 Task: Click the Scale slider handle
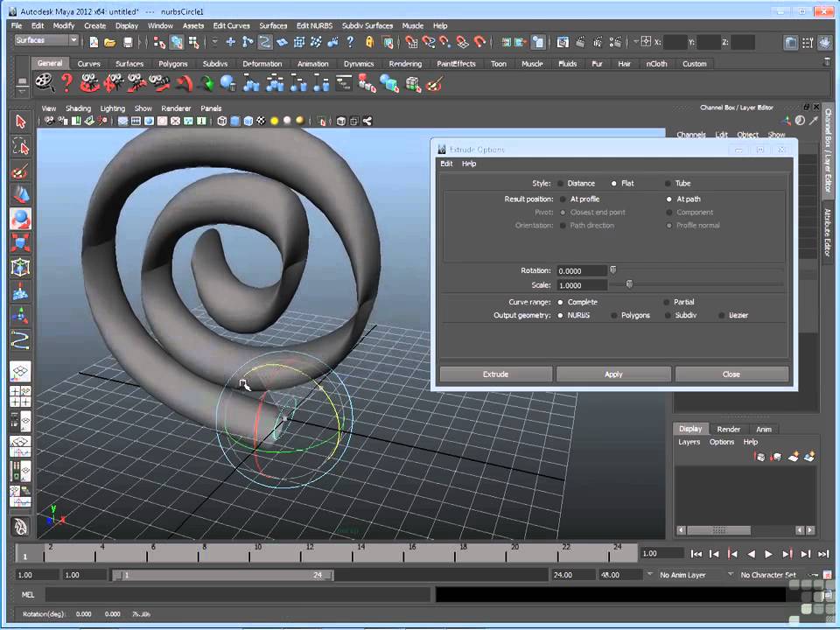[629, 283]
